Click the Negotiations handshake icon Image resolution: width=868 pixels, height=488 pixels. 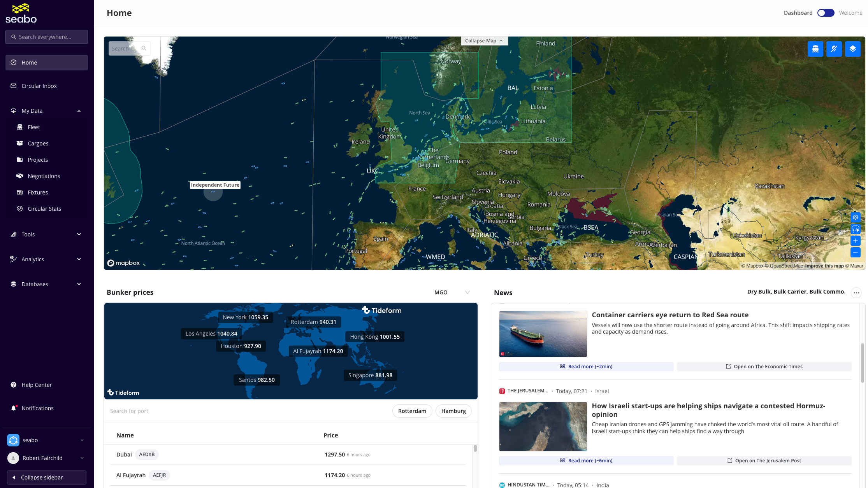[x=20, y=176]
